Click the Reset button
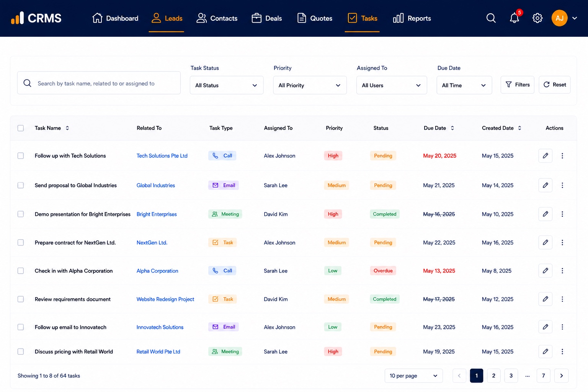Image resolution: width=588 pixels, height=392 pixels. coord(554,85)
